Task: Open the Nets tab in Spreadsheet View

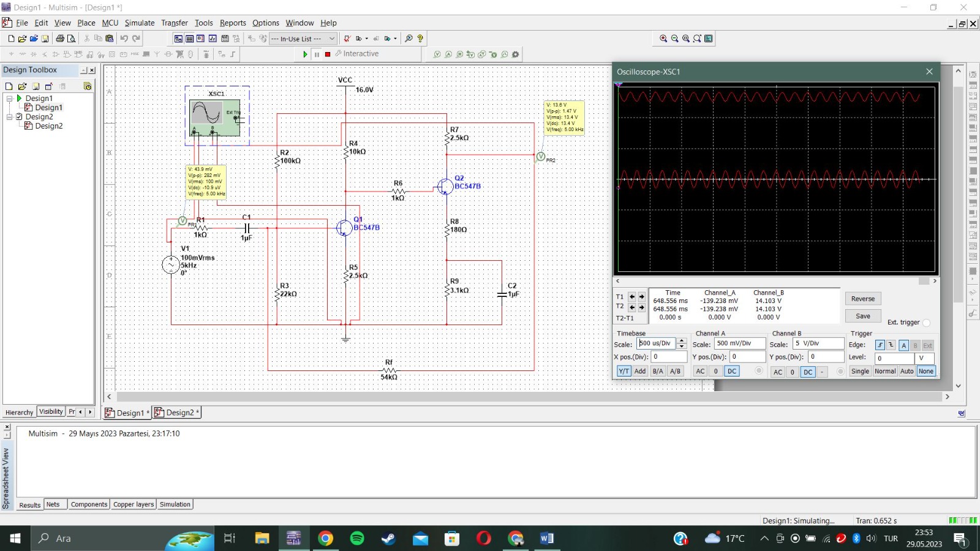Action: click(x=53, y=504)
